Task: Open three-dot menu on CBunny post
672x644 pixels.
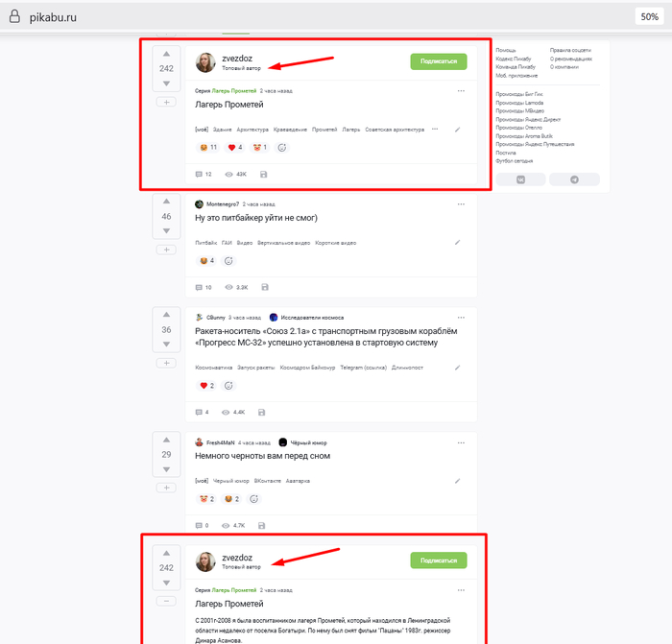Action: (461, 318)
